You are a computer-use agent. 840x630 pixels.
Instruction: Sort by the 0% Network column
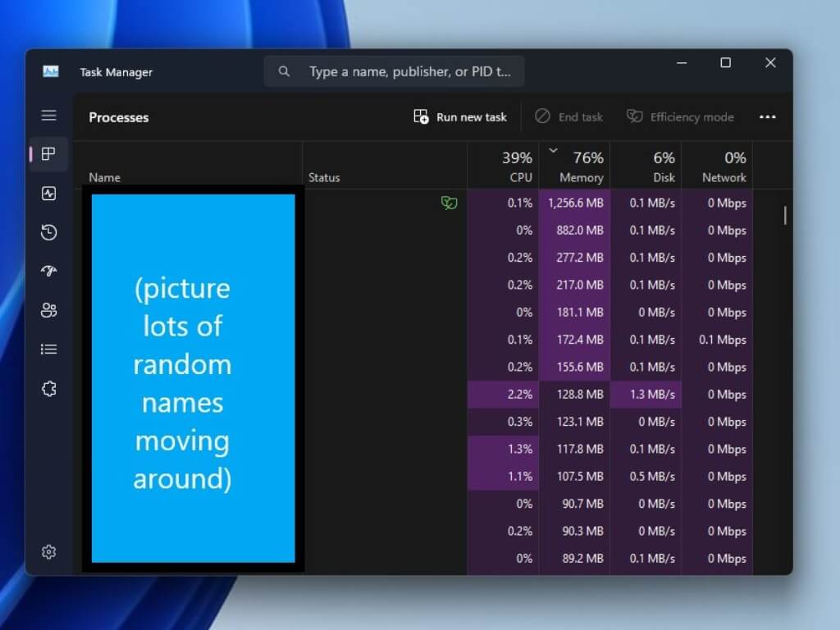[x=717, y=166]
